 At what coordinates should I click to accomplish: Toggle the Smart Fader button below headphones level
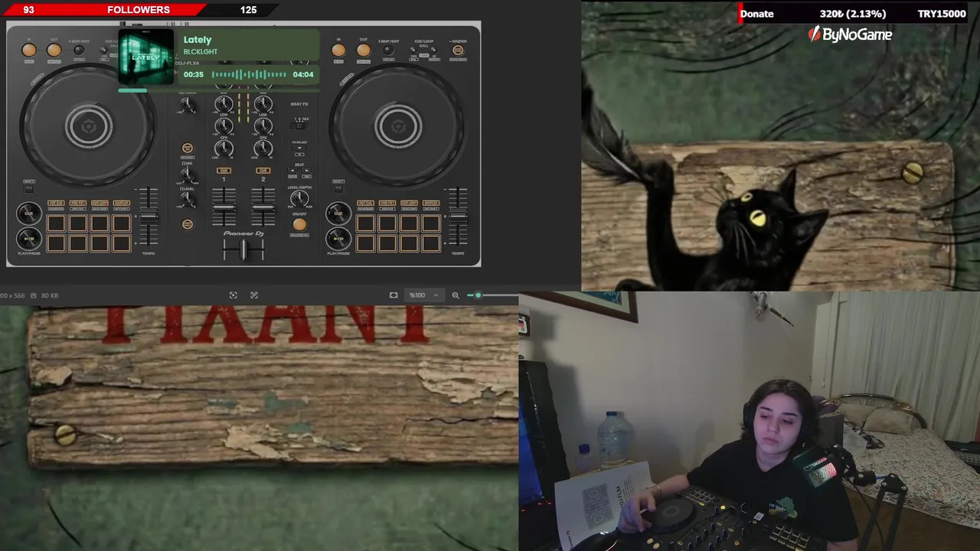188,224
